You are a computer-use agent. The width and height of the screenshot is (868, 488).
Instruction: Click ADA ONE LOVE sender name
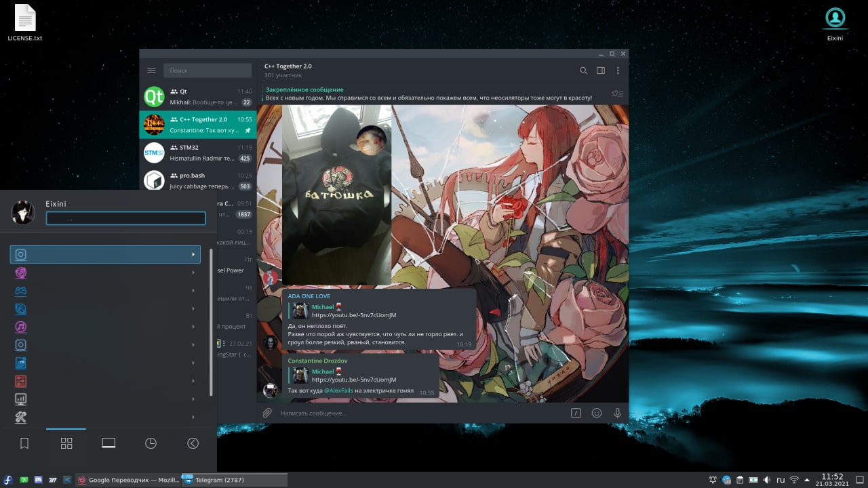click(309, 296)
